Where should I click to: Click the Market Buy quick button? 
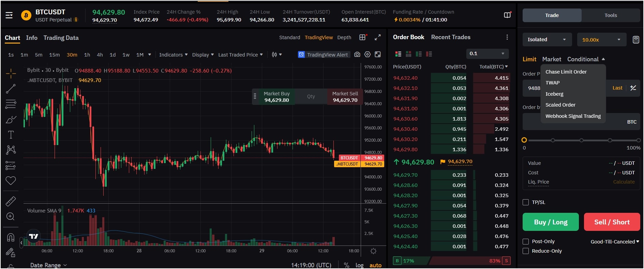276,97
